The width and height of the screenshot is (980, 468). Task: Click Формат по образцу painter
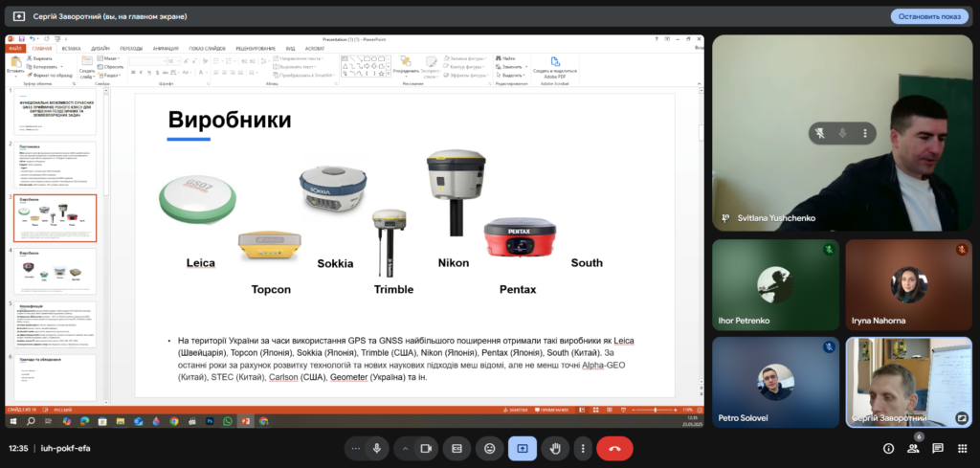click(50, 75)
